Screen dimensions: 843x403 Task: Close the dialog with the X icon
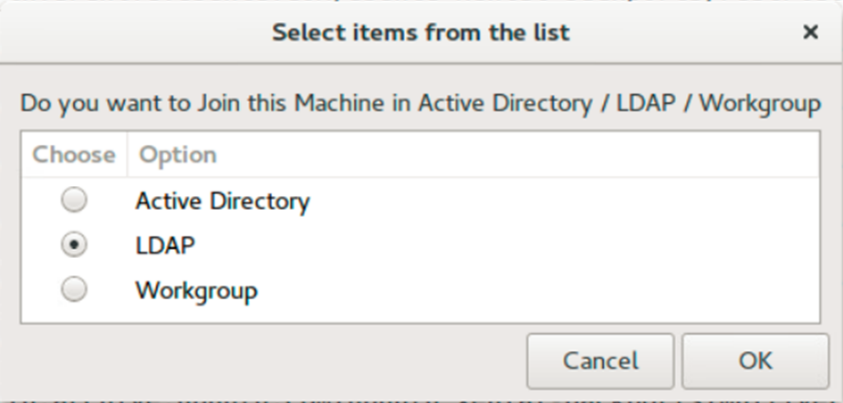[810, 32]
